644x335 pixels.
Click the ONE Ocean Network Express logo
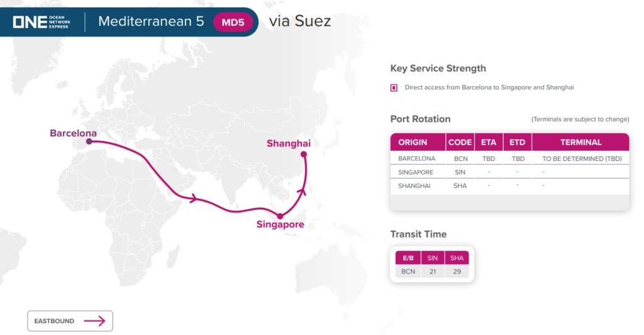tap(43, 21)
